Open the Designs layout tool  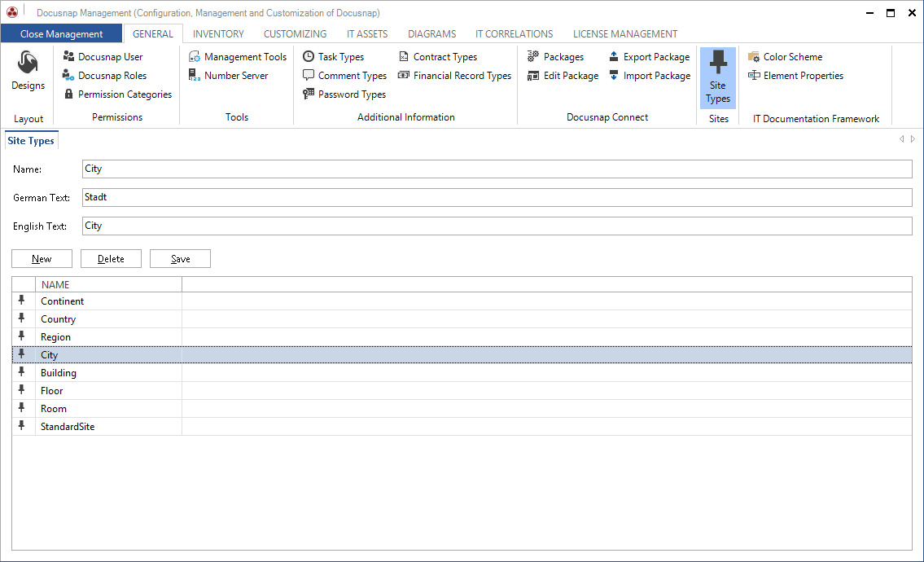click(28, 71)
